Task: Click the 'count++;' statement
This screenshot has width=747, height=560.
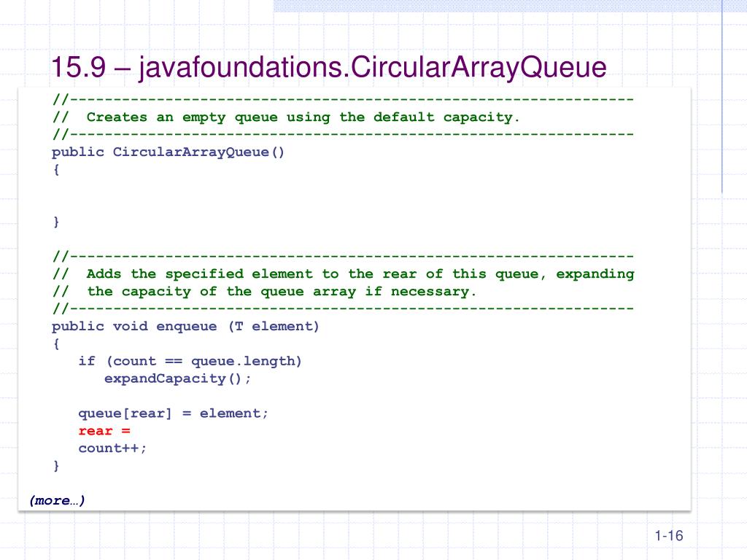Action: tap(112, 448)
